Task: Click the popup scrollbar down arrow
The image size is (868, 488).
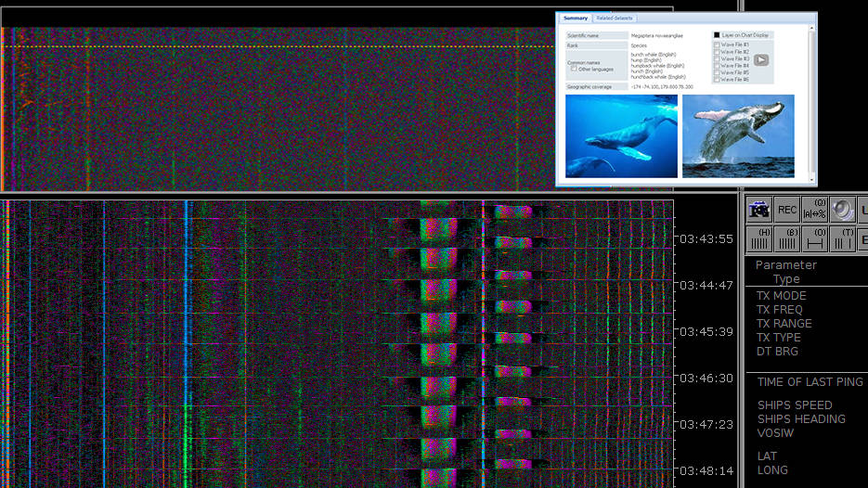Action: [x=812, y=180]
